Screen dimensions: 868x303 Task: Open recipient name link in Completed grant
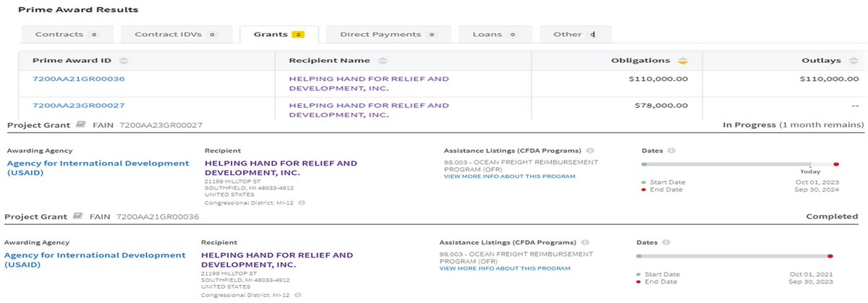tap(277, 260)
